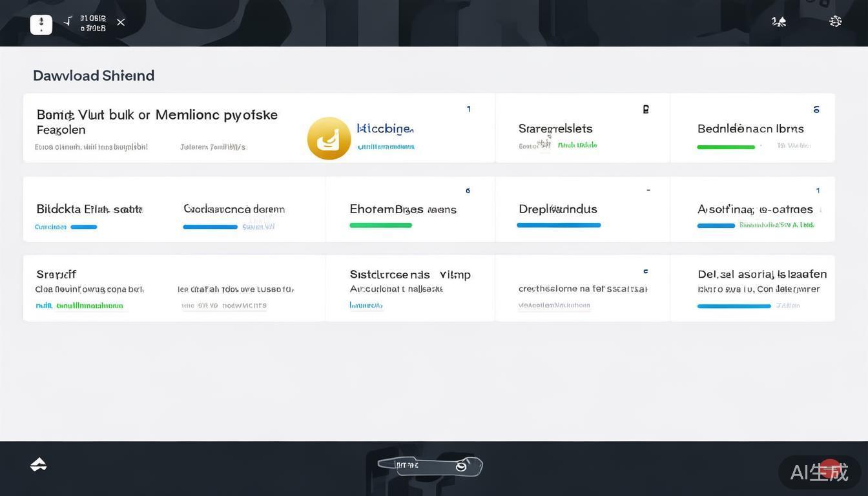Click the white app logo in top-left
This screenshot has width=868, height=496.
pos(41,25)
